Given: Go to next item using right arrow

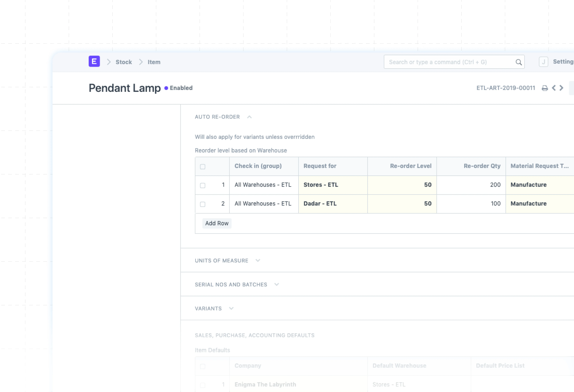Looking at the screenshot, I should click(561, 88).
